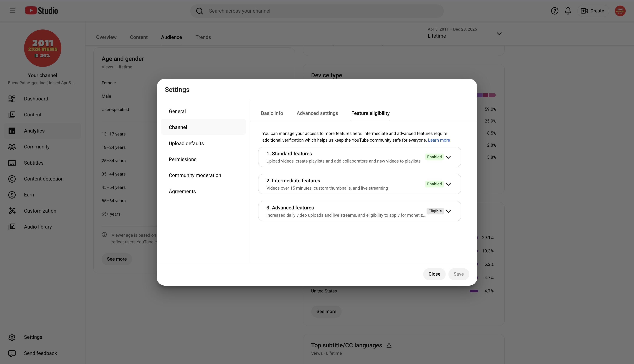Click See more under the United States row
The width and height of the screenshot is (634, 364).
pyautogui.click(x=326, y=312)
